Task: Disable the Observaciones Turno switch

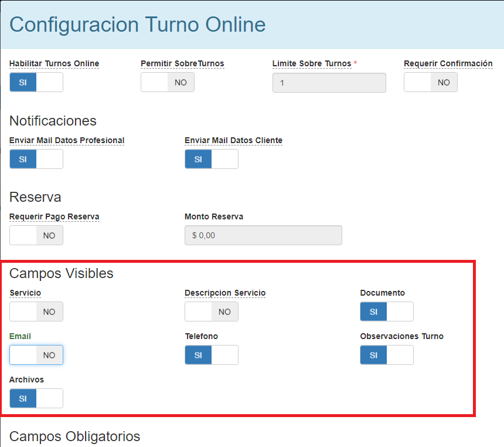Action: tap(386, 355)
